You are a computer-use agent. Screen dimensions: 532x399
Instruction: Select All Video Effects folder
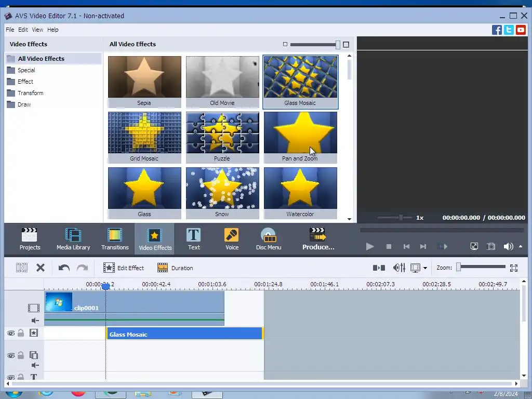[54, 59]
